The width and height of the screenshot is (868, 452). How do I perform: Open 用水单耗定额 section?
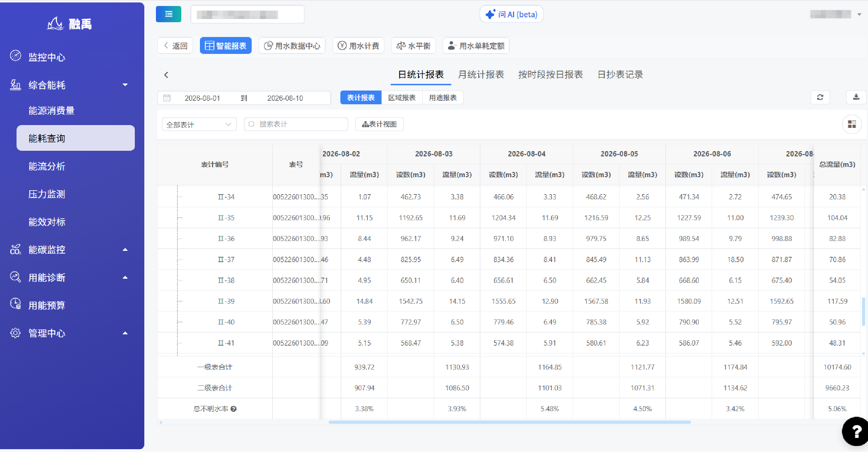pos(476,46)
